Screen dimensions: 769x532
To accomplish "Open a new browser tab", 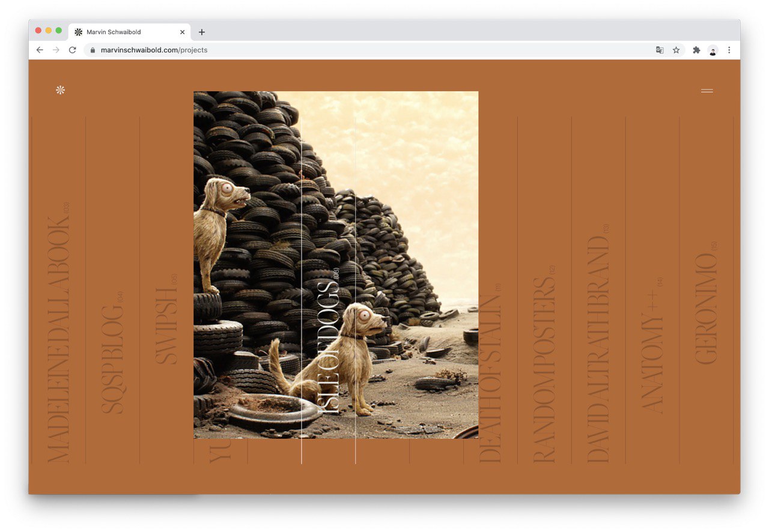I will [x=201, y=32].
